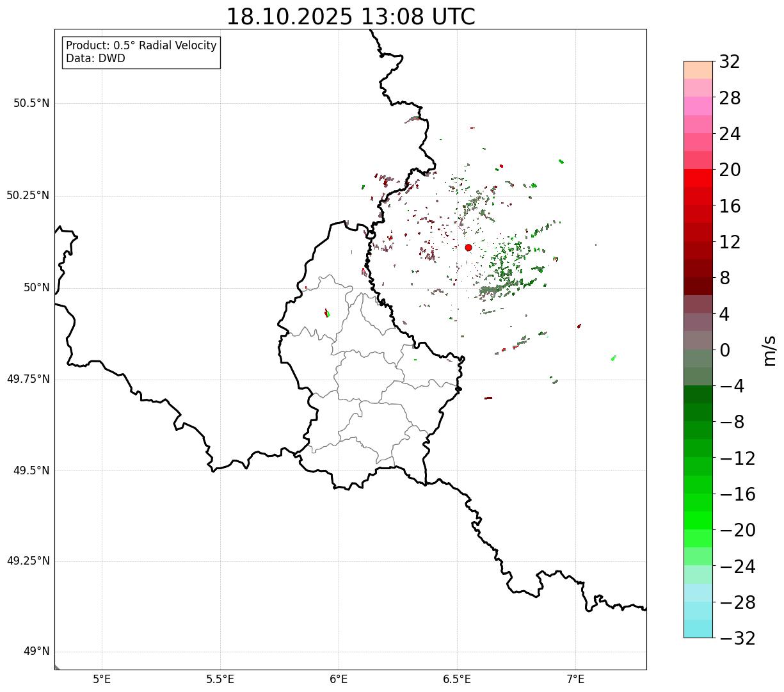Click the red radar site marker dot

pyautogui.click(x=468, y=248)
